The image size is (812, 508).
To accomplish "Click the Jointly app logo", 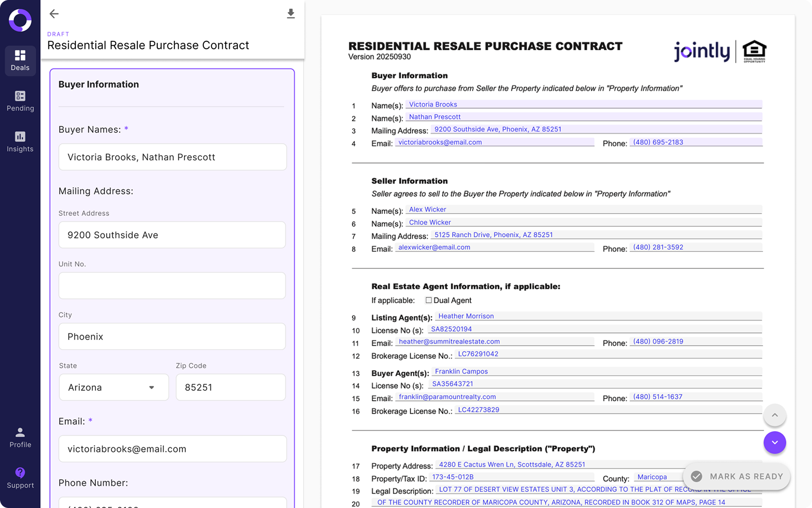I will click(x=20, y=20).
